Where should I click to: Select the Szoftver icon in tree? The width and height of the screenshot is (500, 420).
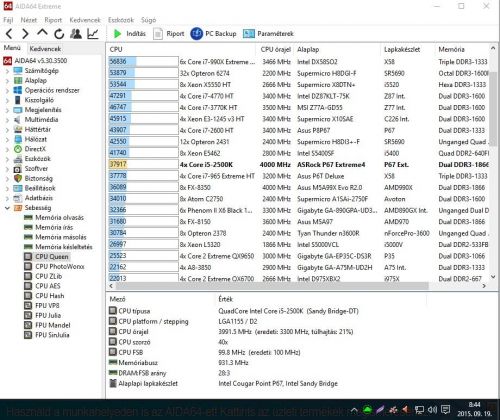[x=18, y=169]
